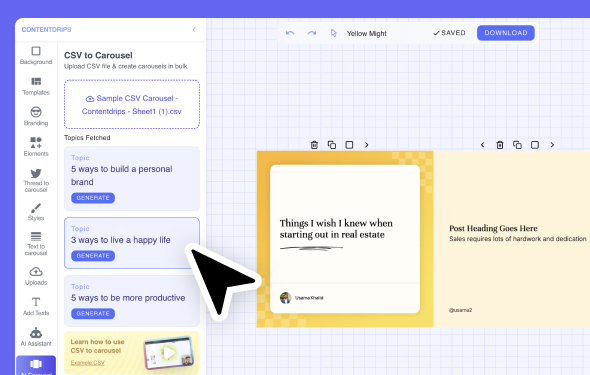Select the Add Texts tool
590x375 pixels.
pyautogui.click(x=36, y=306)
